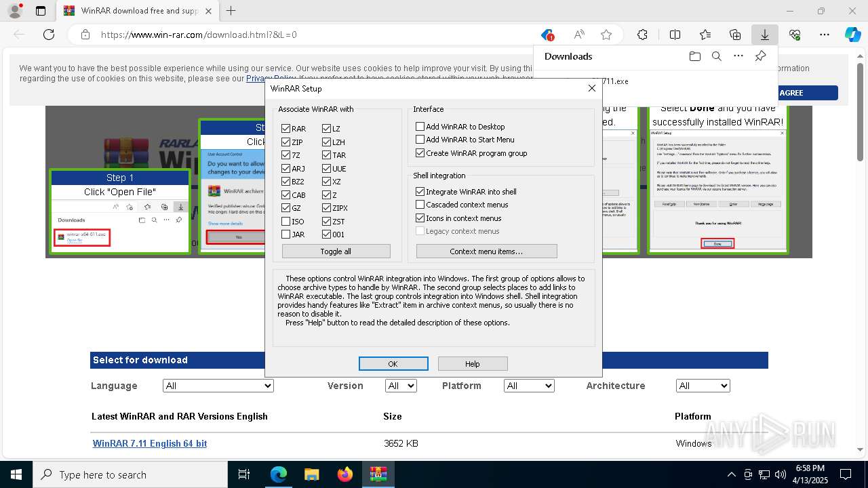Launch the Copilot sidebar icon

click(x=852, y=35)
